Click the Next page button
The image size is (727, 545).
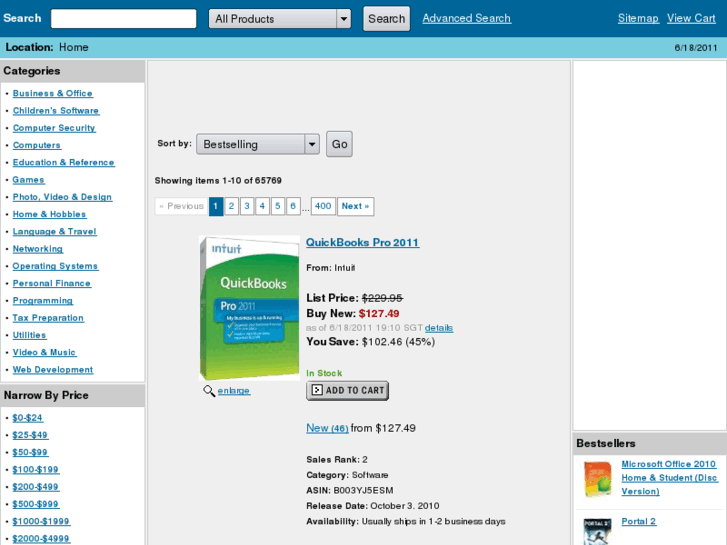pyautogui.click(x=355, y=206)
